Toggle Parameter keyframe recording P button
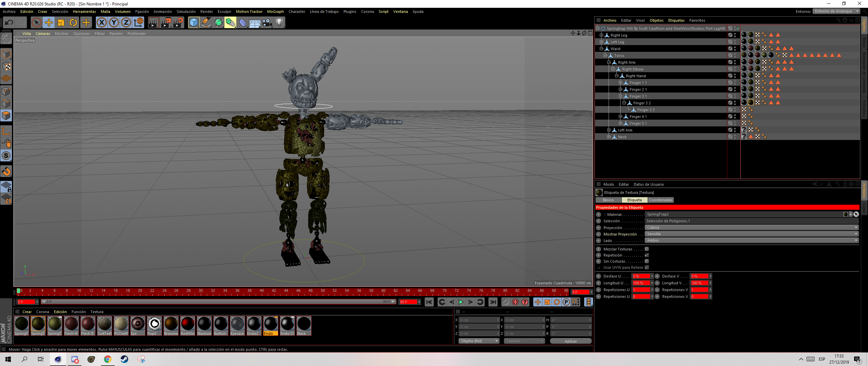Image resolution: width=868 pixels, height=366 pixels. (566, 302)
